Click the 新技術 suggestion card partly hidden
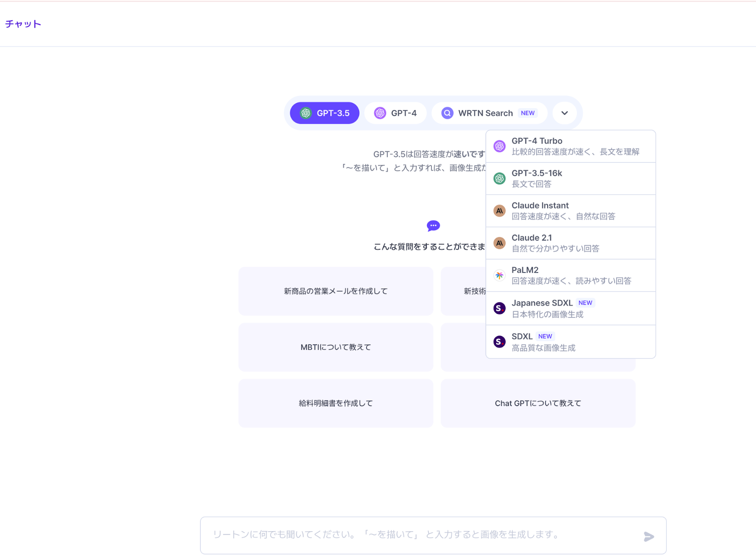 click(463, 291)
